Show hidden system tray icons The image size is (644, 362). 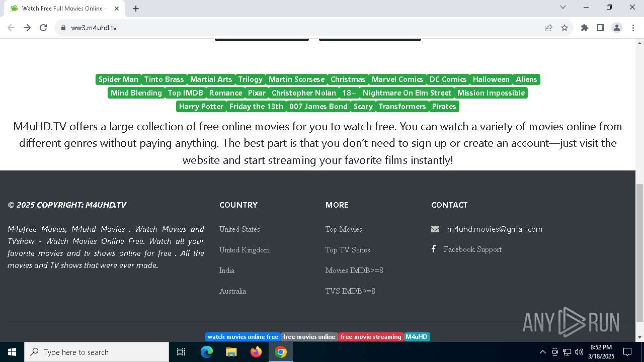pyautogui.click(x=542, y=352)
